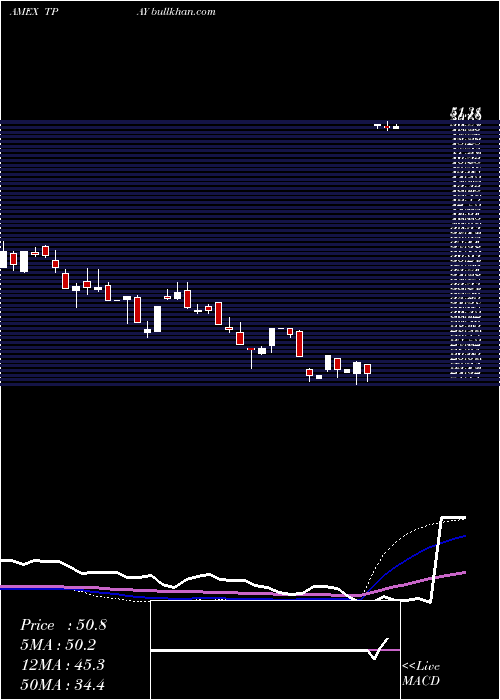
Task: Select the 12MA : 45.3 value
Action: click(62, 665)
